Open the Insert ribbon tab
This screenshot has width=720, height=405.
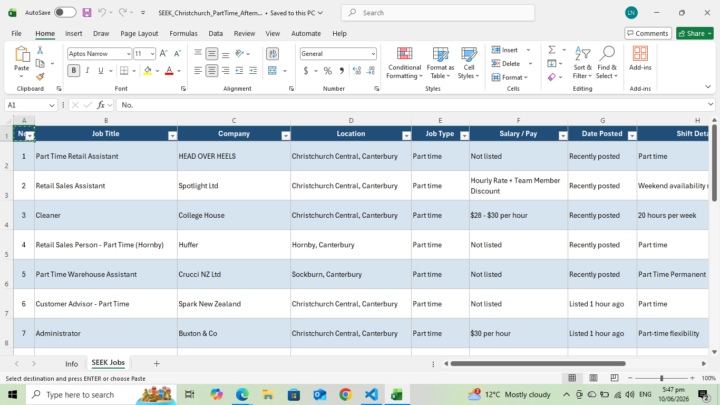[x=73, y=34]
